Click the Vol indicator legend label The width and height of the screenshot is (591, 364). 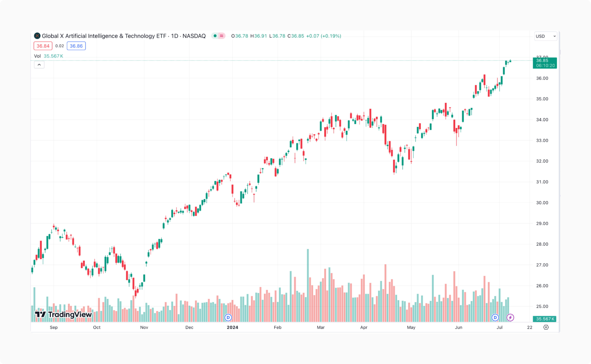37,56
